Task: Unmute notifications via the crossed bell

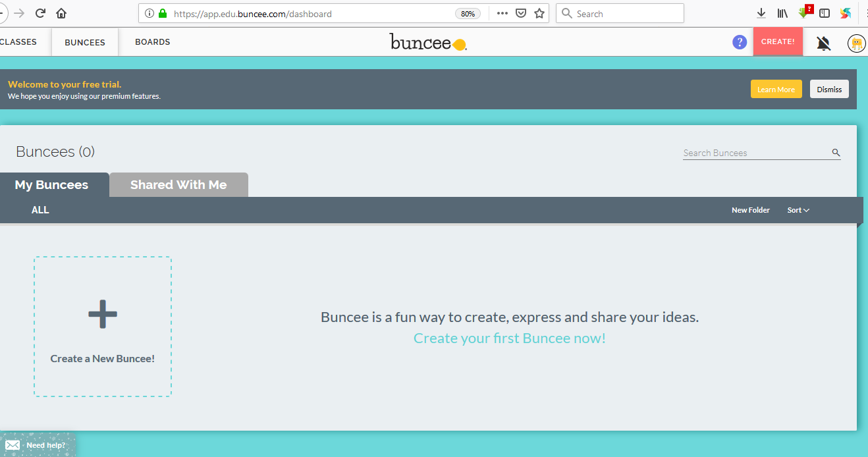Action: pyautogui.click(x=823, y=41)
